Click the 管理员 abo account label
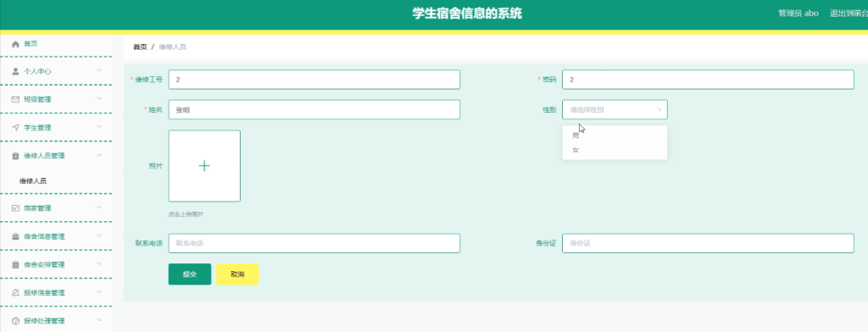This screenshot has width=868, height=332. (798, 14)
